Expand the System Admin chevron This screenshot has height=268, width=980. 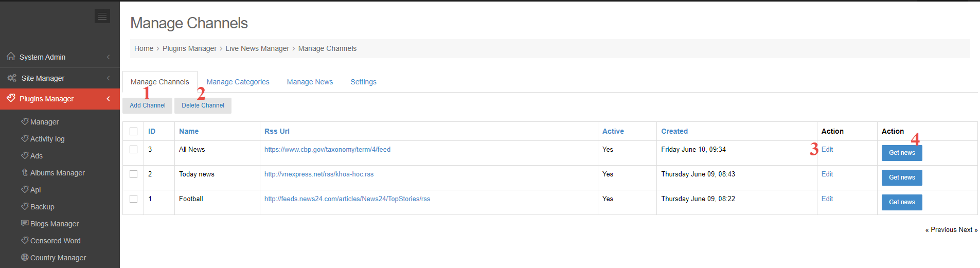click(x=109, y=57)
